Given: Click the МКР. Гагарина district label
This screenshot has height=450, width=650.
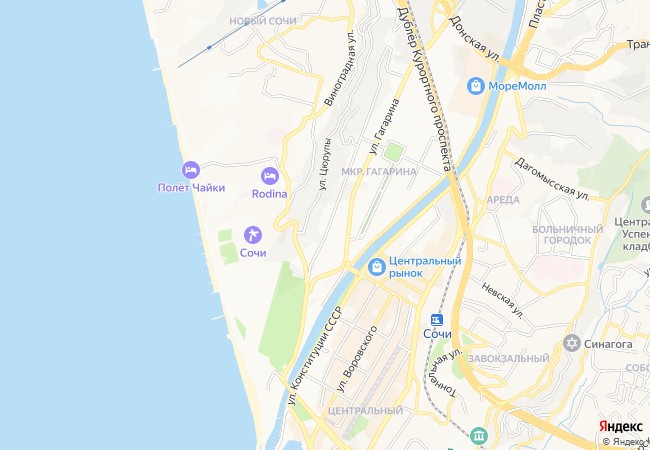Looking at the screenshot, I should [378, 172].
